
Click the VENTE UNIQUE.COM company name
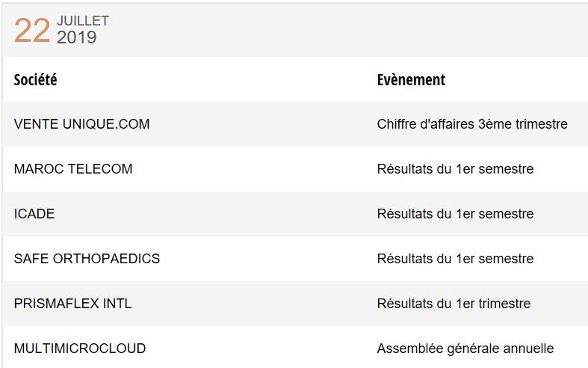click(x=81, y=124)
